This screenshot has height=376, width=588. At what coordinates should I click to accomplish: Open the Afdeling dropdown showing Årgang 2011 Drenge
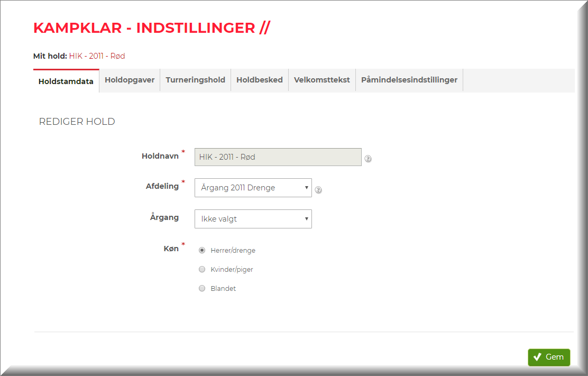pos(253,188)
